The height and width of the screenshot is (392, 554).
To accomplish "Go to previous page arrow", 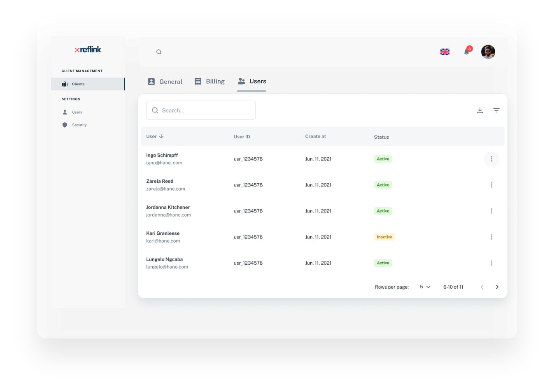I will click(x=482, y=287).
